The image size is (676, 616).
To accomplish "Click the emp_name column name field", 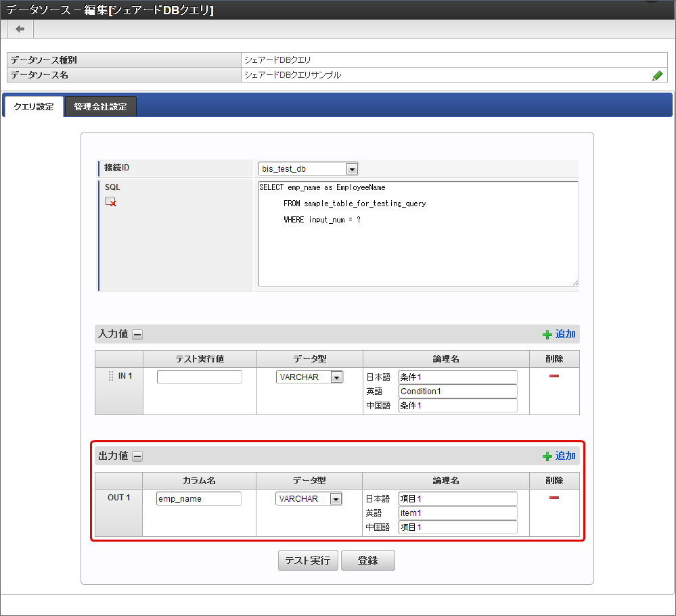I will click(199, 499).
